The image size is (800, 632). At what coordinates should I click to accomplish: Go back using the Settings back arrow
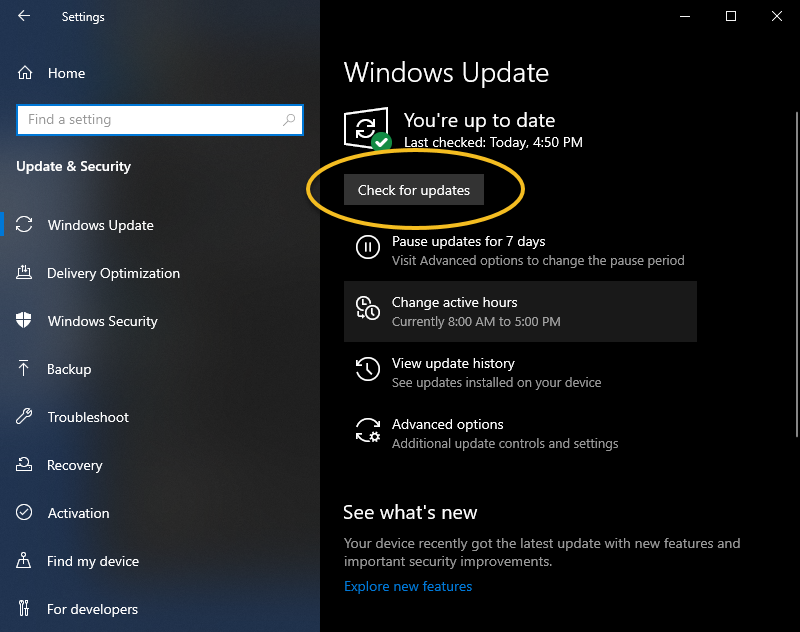[x=24, y=16]
